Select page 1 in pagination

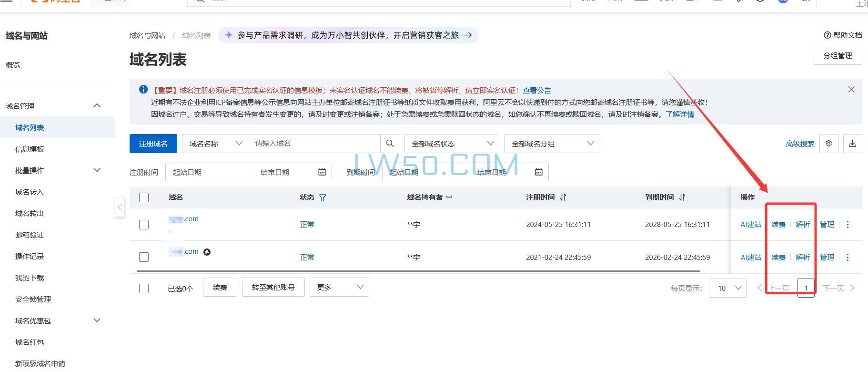pos(806,288)
